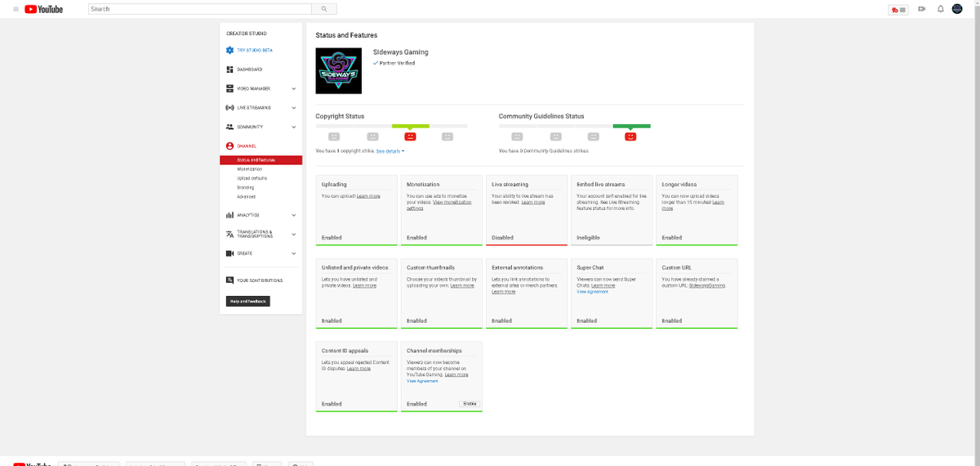Expand Translations & Transcriptions section
This screenshot has height=466, width=980.
(294, 234)
